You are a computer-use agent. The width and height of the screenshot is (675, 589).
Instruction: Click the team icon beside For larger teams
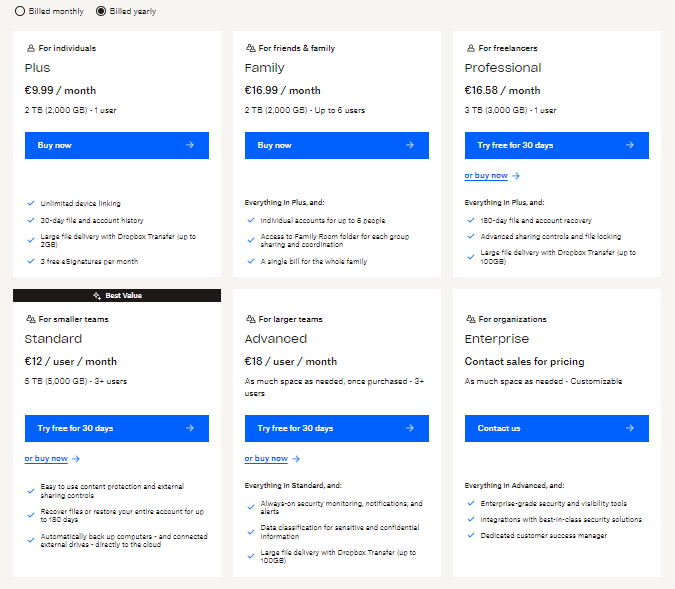click(x=251, y=319)
